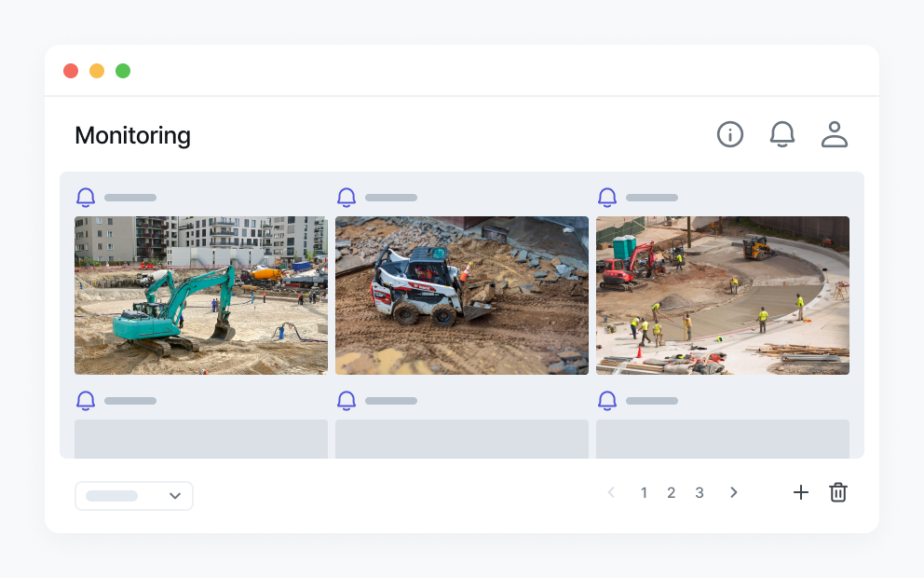The height and width of the screenshot is (578, 924).
Task: Open the teal excavator camera thumbnail
Action: coord(201,296)
